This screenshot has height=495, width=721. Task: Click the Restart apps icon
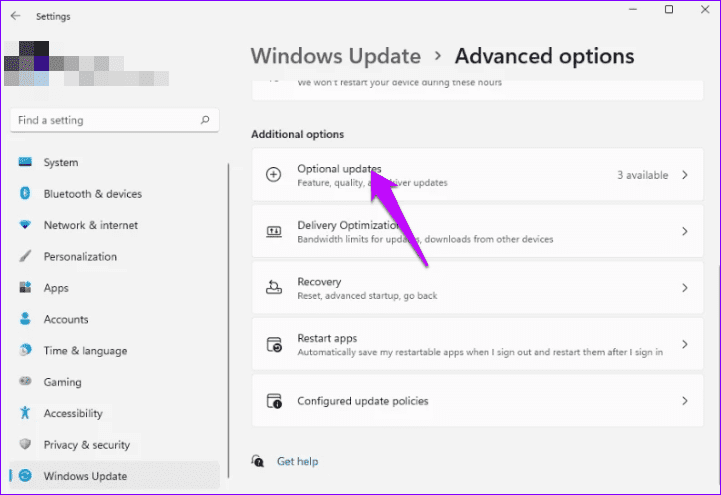[274, 344]
